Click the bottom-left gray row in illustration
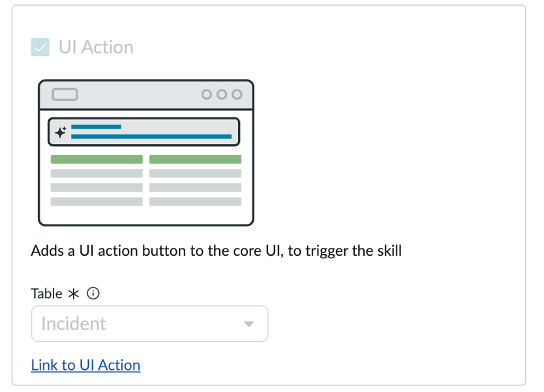Screen dimensions: 544x392 pyautogui.click(x=97, y=202)
